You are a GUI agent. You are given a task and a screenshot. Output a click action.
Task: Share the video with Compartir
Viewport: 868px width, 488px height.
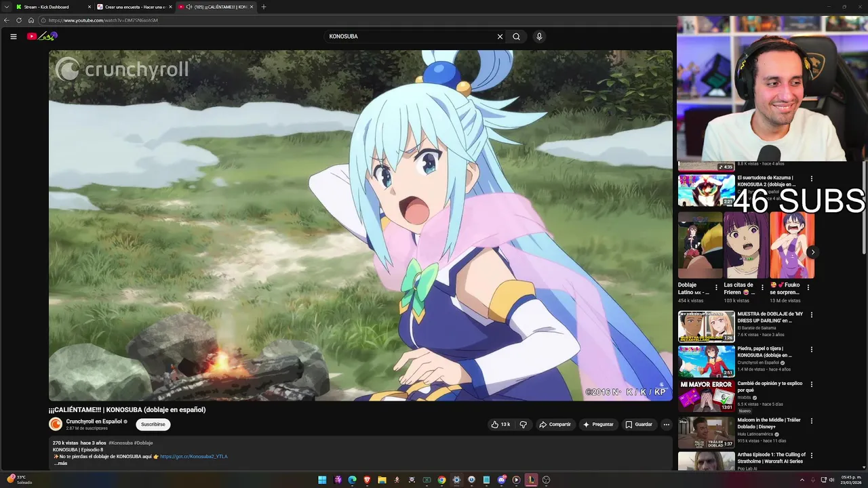coord(555,424)
